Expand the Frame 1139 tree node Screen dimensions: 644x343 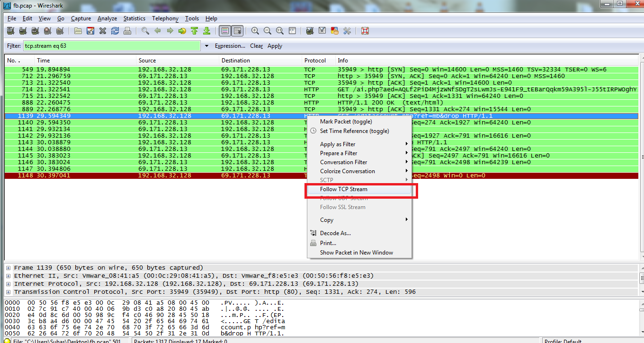(9, 268)
